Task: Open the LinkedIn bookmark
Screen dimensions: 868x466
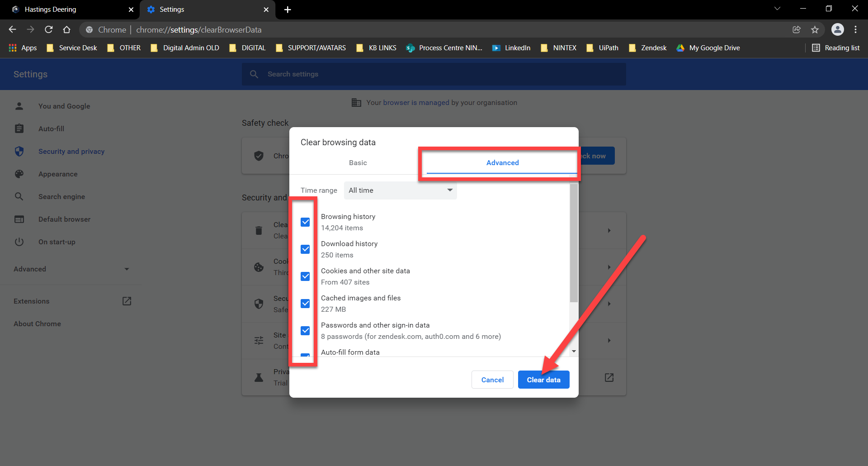Action: 511,48
